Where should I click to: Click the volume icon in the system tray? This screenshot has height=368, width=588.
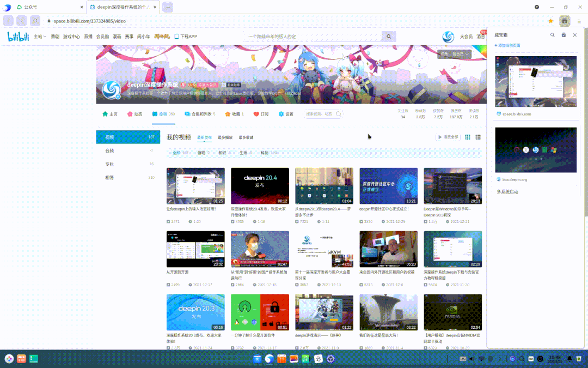471,359
